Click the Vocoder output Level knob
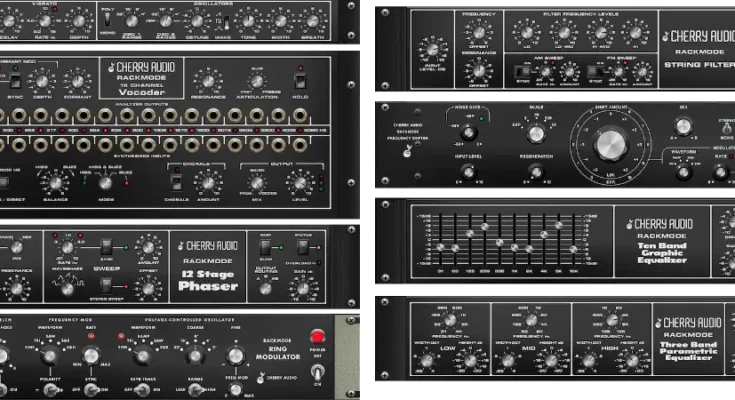 pyautogui.click(x=298, y=182)
